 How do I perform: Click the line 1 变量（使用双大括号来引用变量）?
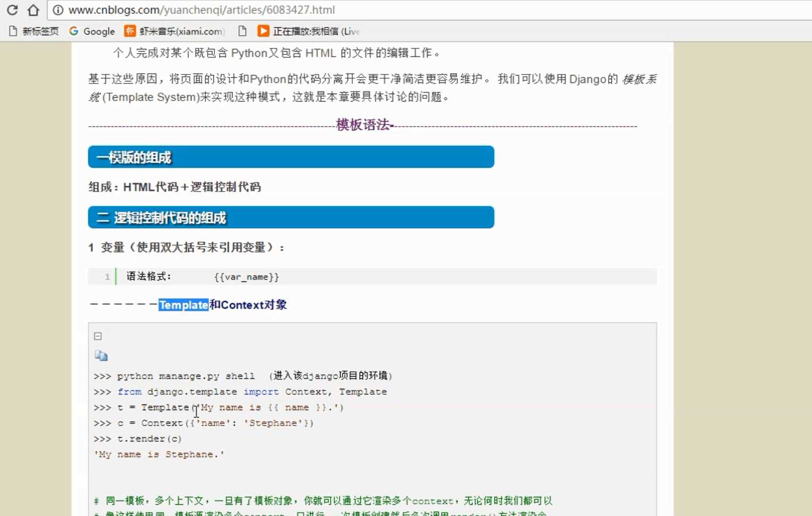(x=186, y=247)
